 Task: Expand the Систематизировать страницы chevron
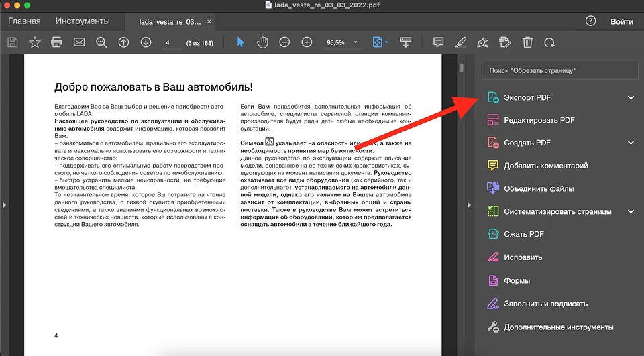point(631,211)
